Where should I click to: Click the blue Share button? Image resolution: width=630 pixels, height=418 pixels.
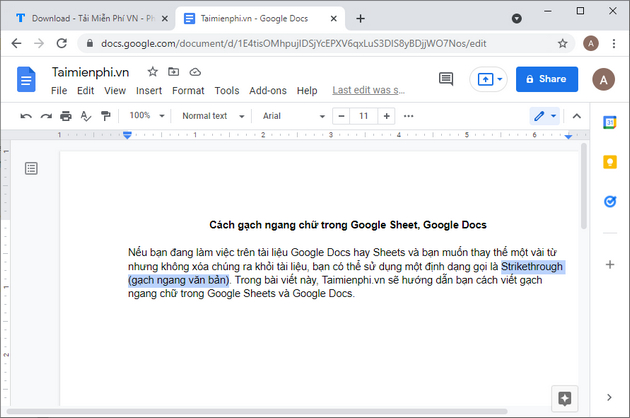click(x=547, y=79)
